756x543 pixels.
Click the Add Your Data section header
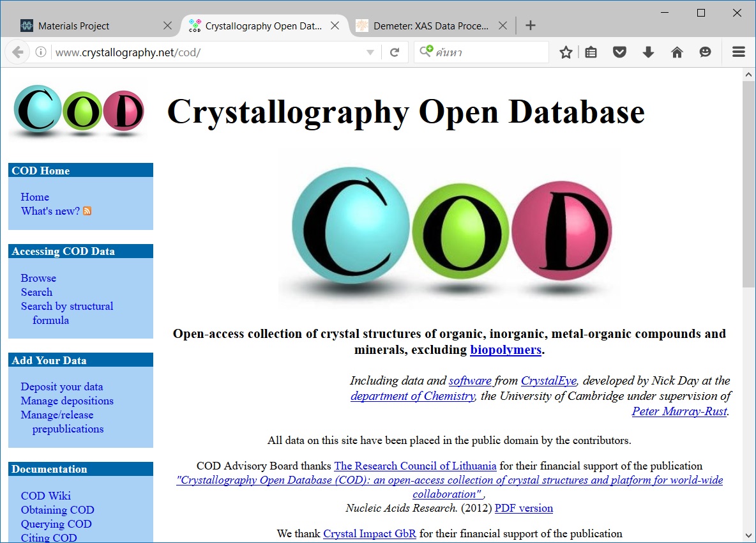tap(80, 360)
